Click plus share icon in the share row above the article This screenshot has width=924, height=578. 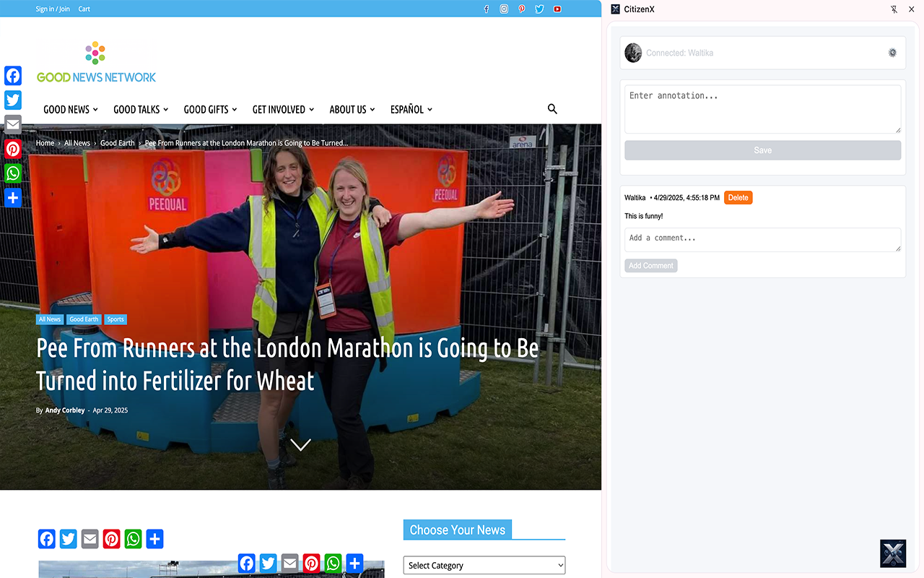click(155, 539)
